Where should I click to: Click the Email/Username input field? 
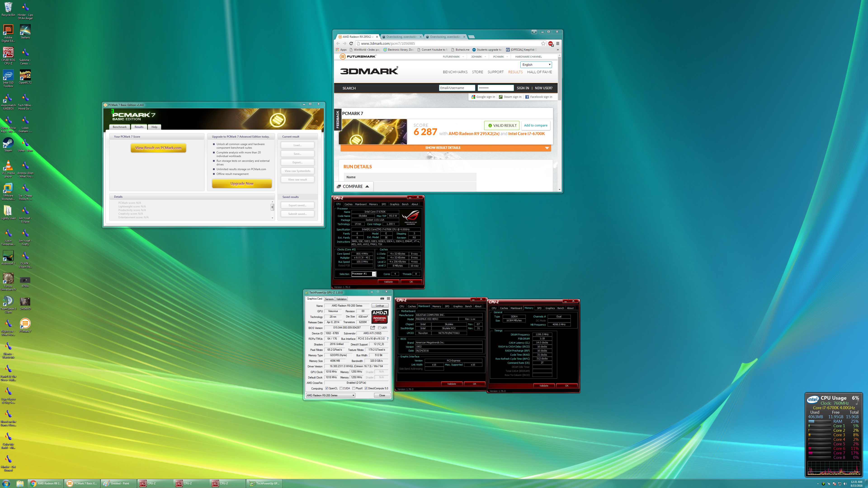click(x=457, y=88)
